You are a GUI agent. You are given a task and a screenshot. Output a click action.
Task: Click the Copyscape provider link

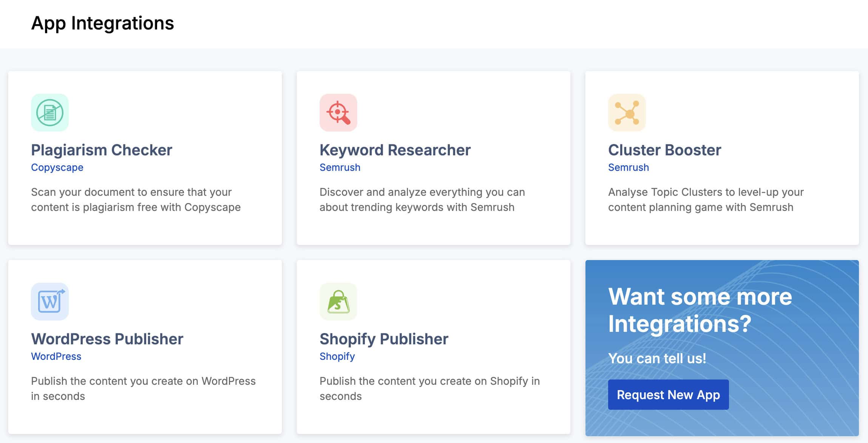click(57, 167)
